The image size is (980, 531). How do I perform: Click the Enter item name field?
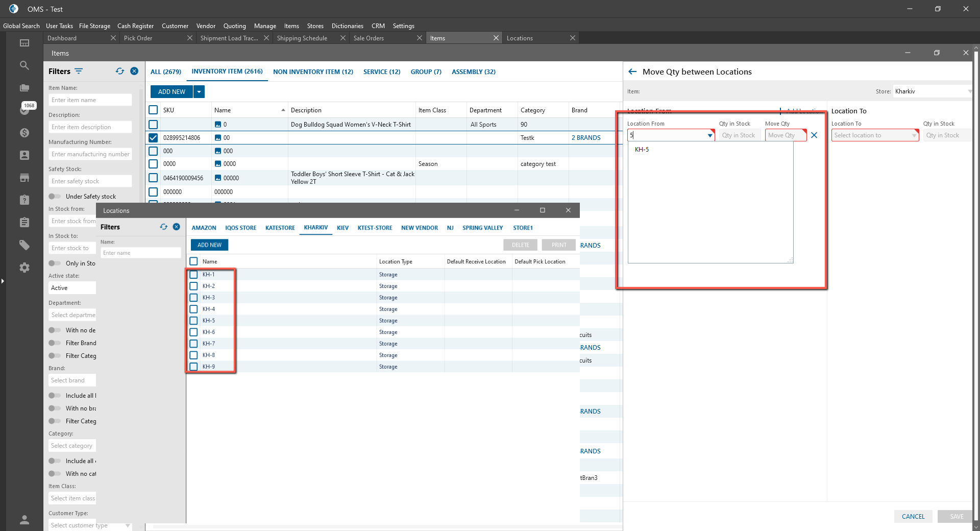tap(90, 100)
